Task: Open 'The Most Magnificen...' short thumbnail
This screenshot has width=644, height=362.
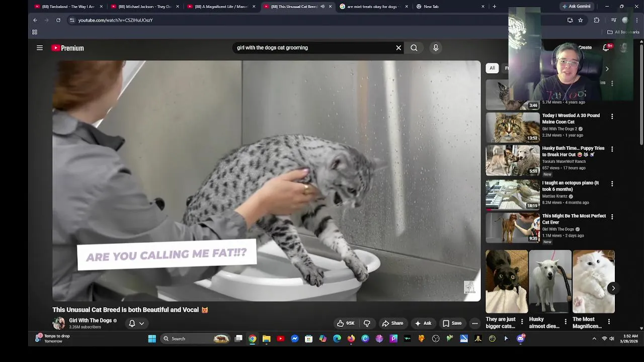Action: (594, 282)
